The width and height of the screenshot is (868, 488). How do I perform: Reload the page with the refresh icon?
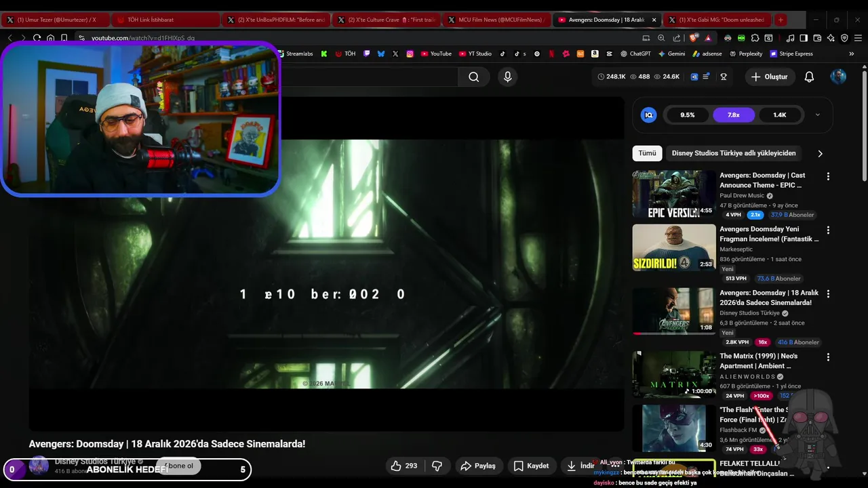tap(37, 38)
